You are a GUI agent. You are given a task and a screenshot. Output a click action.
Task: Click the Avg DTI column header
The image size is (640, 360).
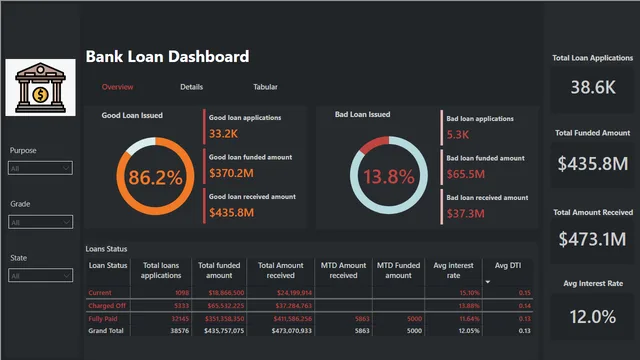(508, 265)
